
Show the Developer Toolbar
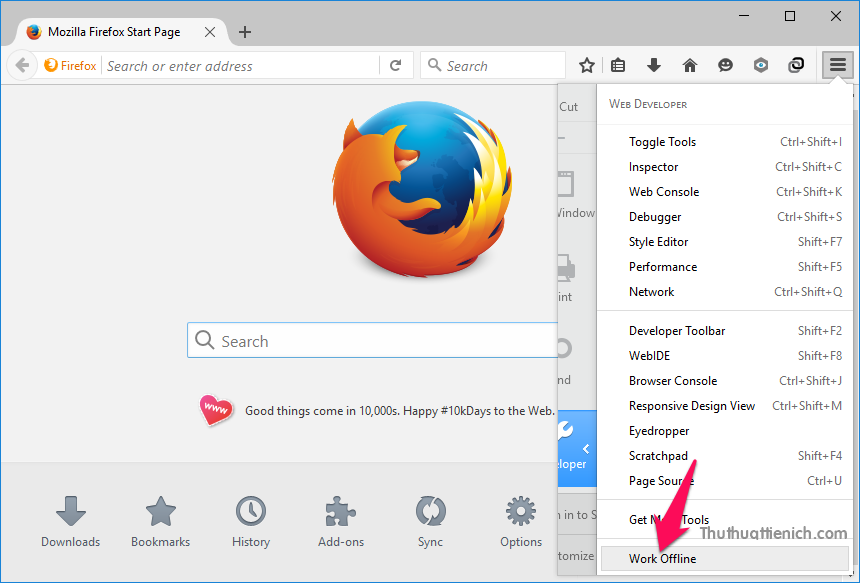tap(725, 331)
